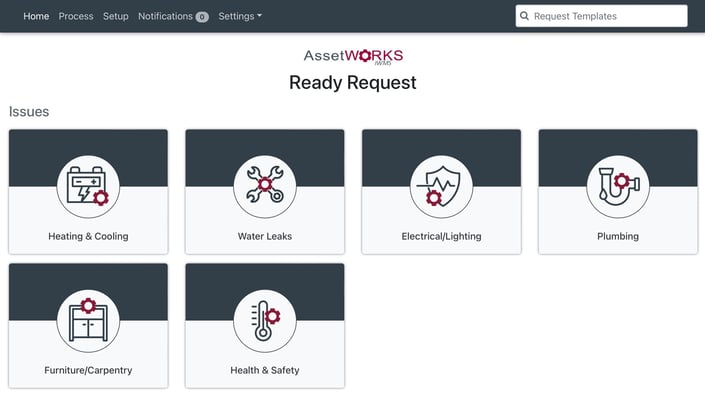Viewport: 705px width, 400px height.
Task: Go to the Home menu item
Action: (x=36, y=16)
